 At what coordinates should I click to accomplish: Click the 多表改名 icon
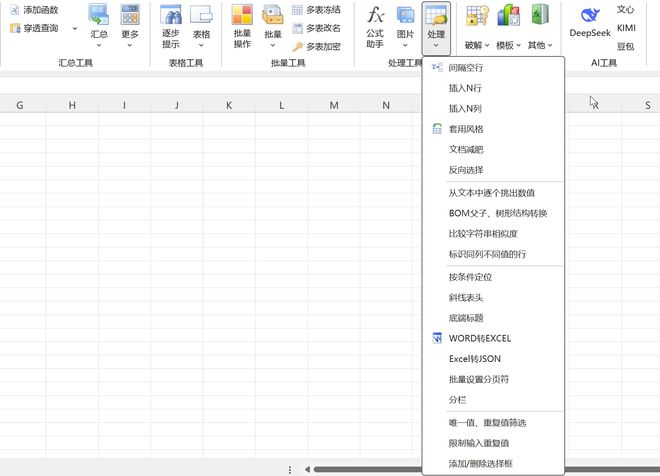297,28
